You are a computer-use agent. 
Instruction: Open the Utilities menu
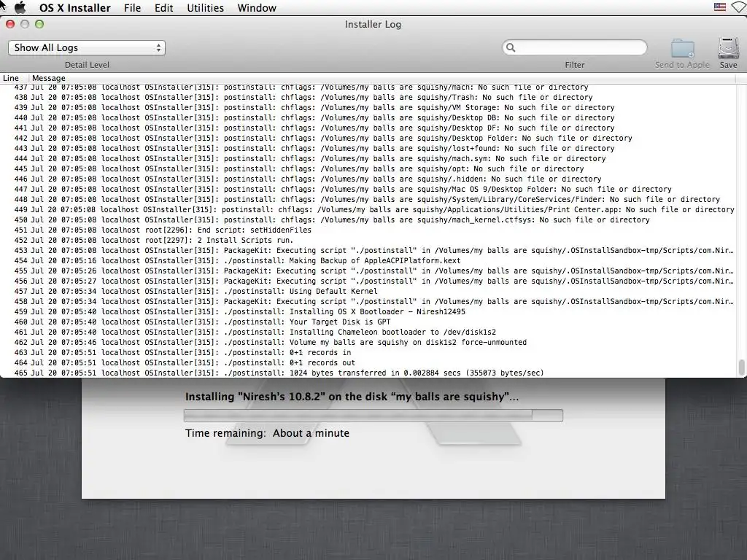(205, 8)
